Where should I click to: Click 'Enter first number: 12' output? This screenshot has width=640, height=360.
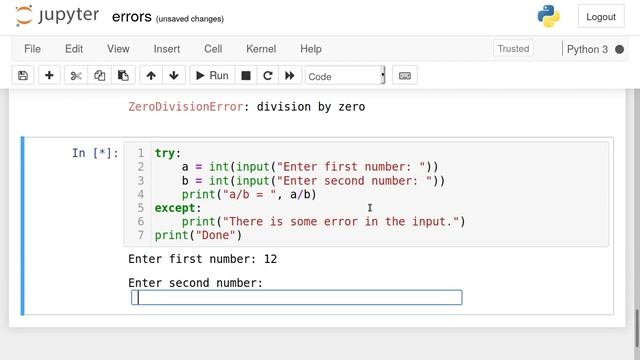tap(202, 259)
